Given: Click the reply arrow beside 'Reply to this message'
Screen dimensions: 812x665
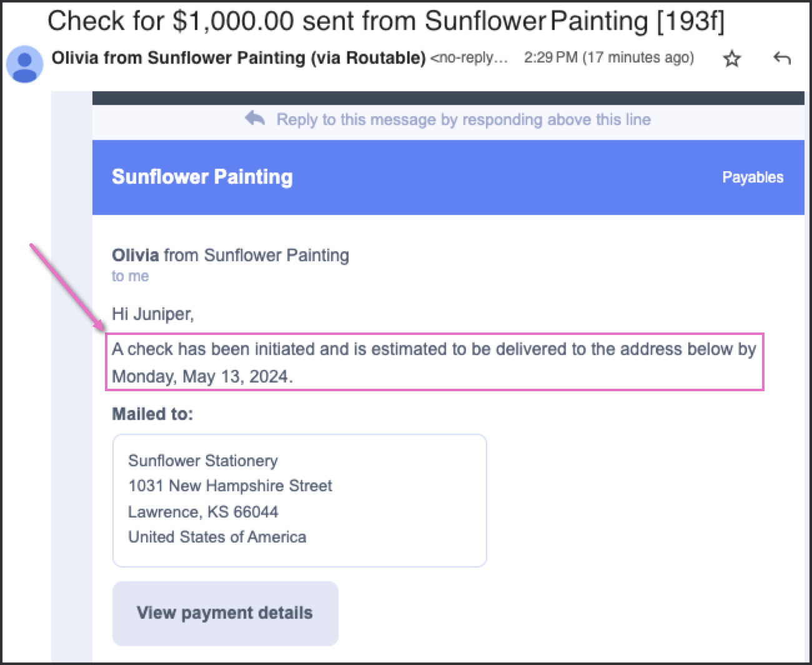Looking at the screenshot, I should (255, 117).
